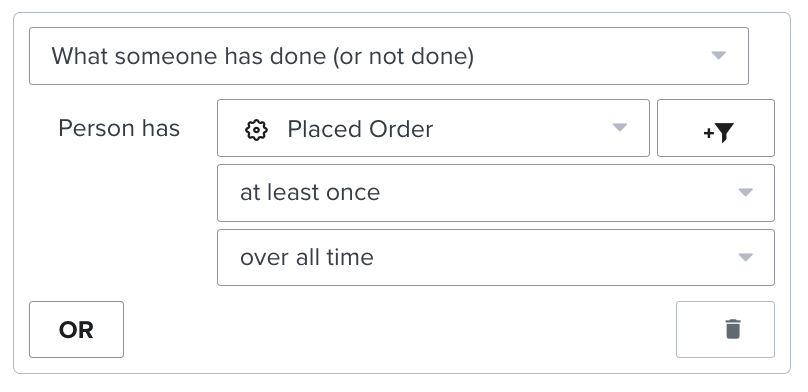Select the Placed Order text in the metric selector
This screenshot has height=392, width=808.
360,129
